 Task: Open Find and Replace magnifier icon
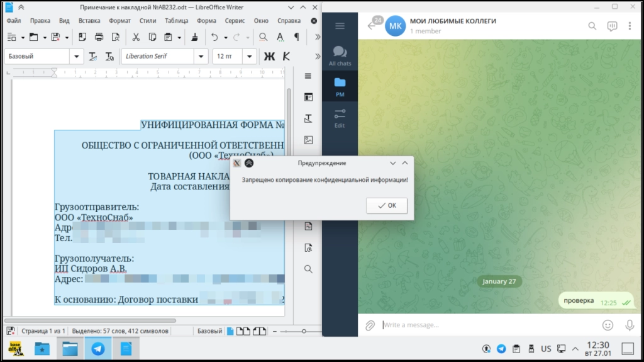click(264, 37)
